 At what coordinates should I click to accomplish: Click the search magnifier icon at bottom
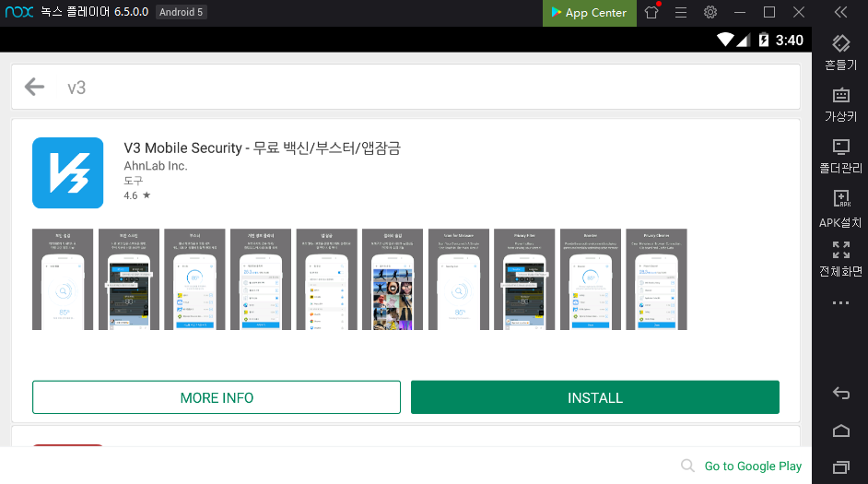(x=687, y=466)
